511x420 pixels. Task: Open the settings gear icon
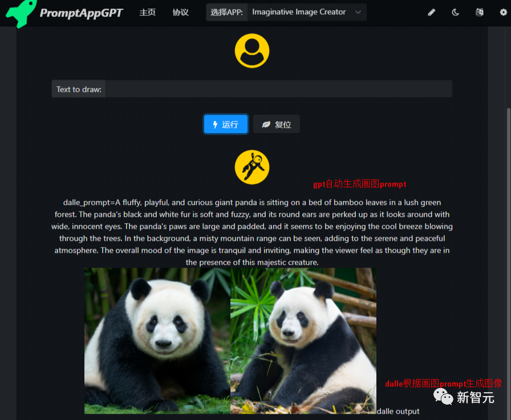(502, 11)
